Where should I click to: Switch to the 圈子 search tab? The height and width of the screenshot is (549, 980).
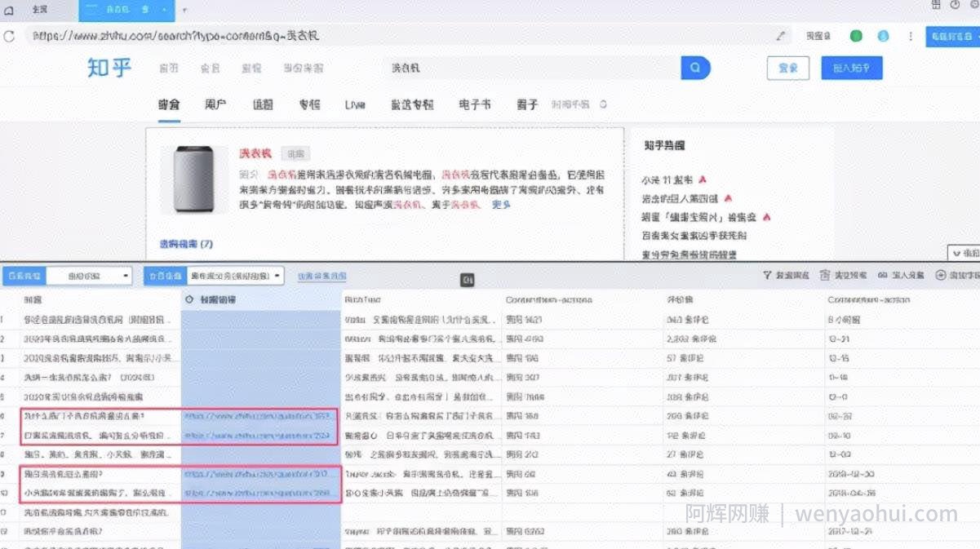527,104
